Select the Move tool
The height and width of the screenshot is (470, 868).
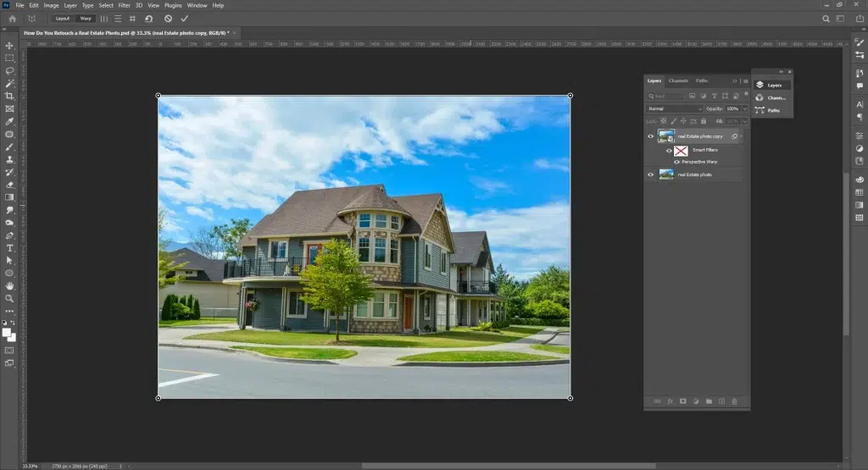[9, 46]
